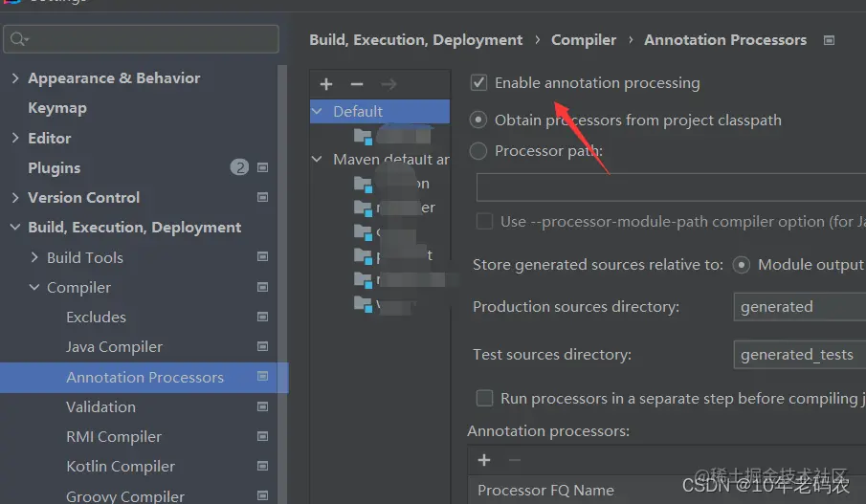Expand the Editor section
The height and width of the screenshot is (504, 866).
15,138
